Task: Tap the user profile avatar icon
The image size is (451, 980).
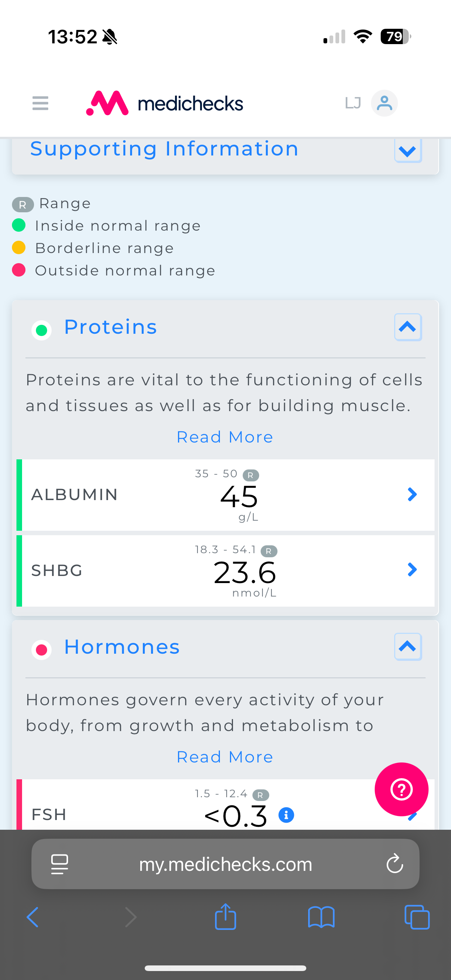Action: pos(384,103)
